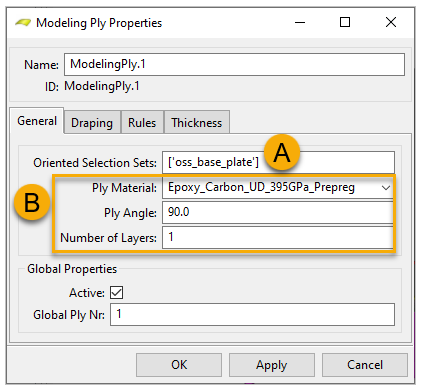422x389 pixels.
Task: Click the orange A annotation marker
Action: point(282,152)
